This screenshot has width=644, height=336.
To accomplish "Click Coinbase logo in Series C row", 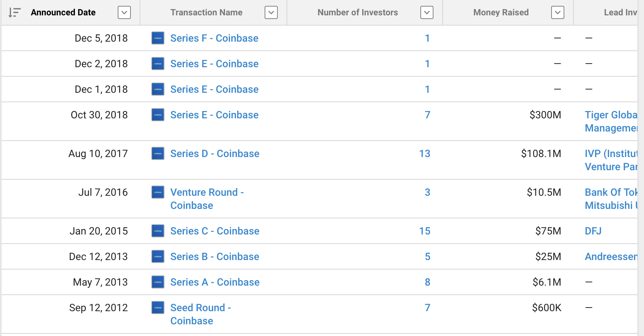I will click(158, 231).
